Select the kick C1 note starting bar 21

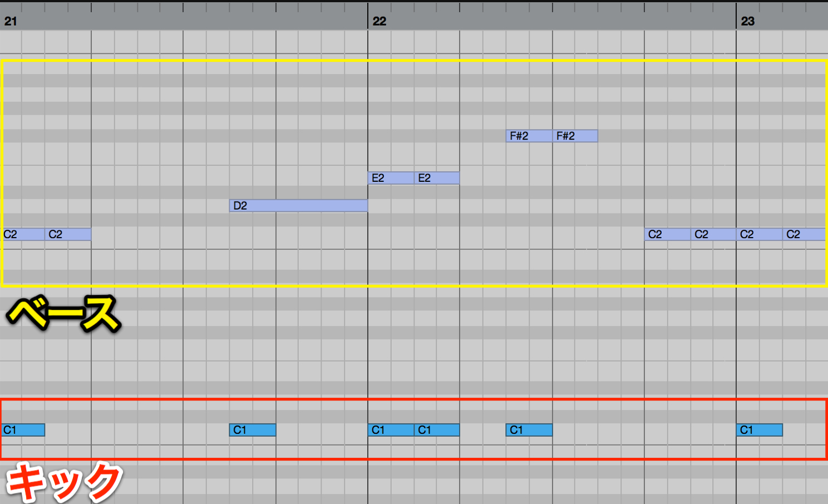point(22,430)
